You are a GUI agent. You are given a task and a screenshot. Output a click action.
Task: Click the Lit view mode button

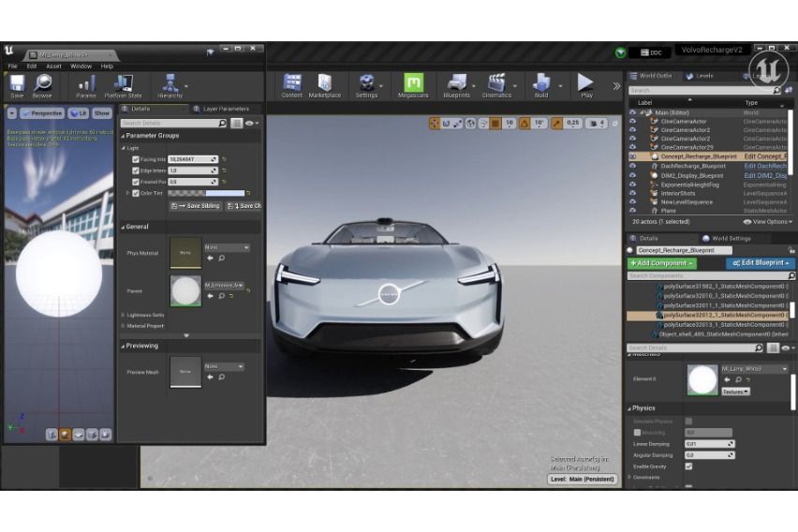(x=78, y=113)
